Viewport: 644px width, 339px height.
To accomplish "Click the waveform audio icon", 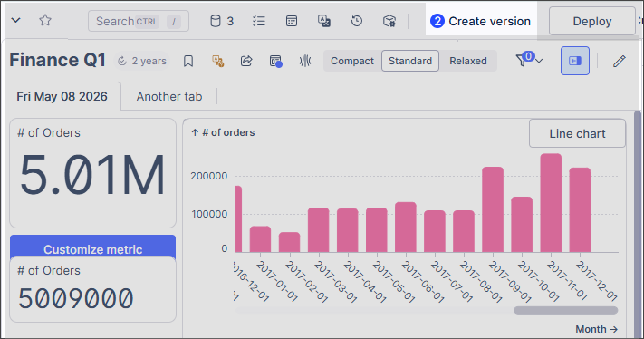I will 304,62.
